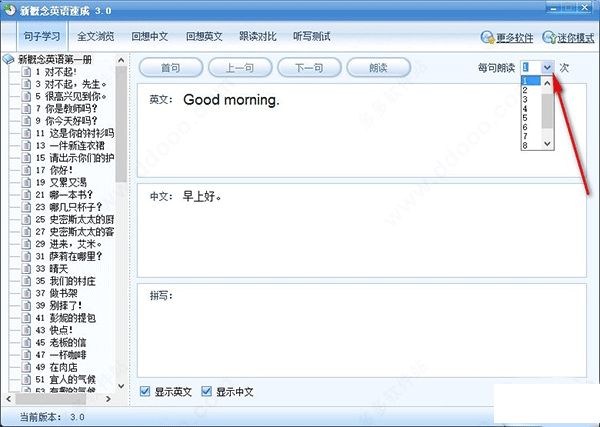Switch to the 回想英文 tab
Image resolution: width=600 pixels, height=427 pixels.
(x=204, y=36)
